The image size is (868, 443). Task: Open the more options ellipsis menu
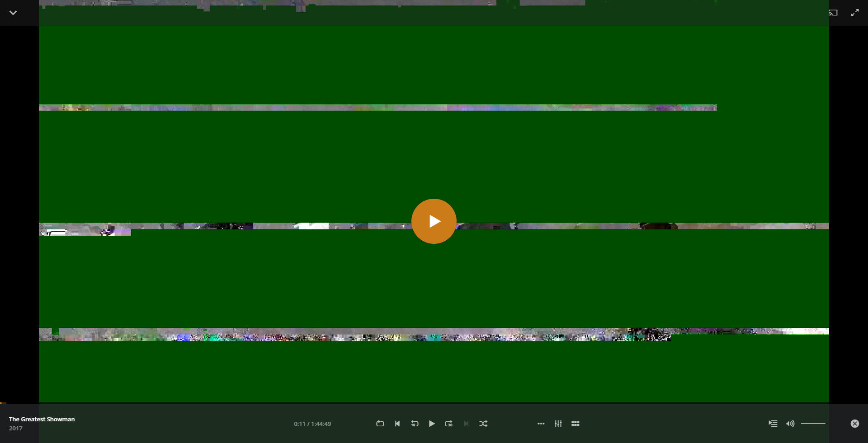[541, 424]
